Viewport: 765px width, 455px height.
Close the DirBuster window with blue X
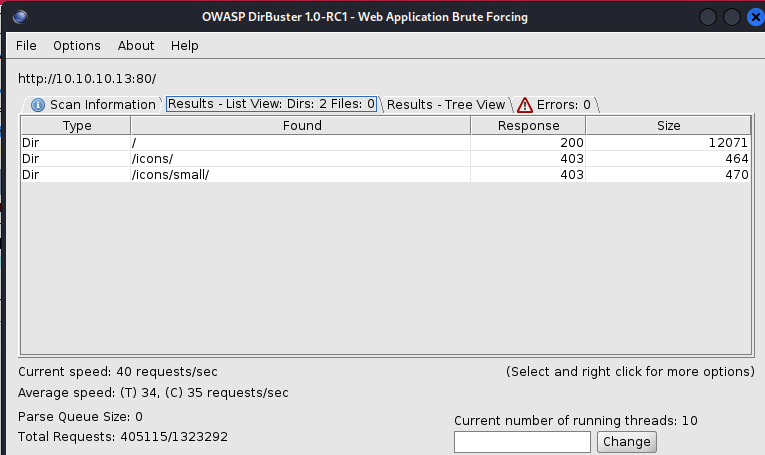pyautogui.click(x=756, y=18)
